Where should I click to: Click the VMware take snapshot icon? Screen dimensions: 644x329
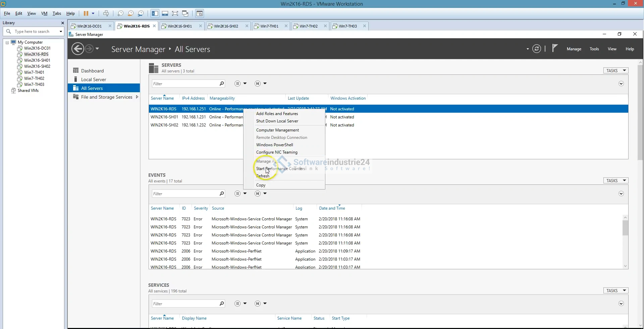pos(120,13)
